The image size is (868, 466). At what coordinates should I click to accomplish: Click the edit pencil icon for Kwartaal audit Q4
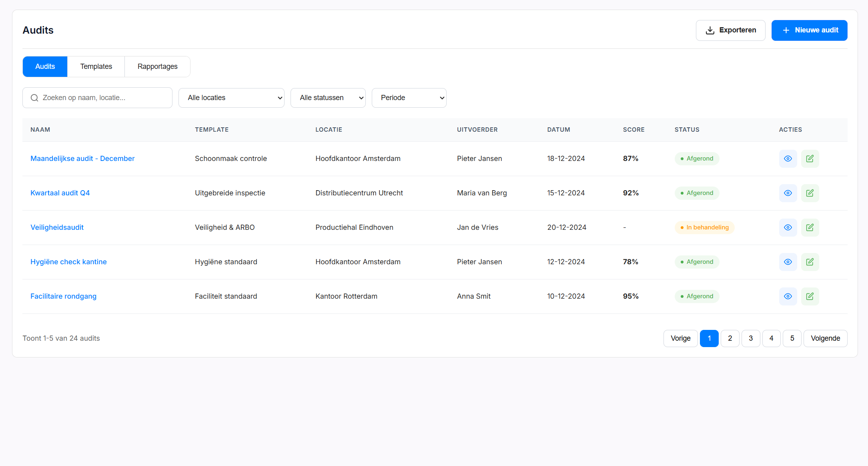click(x=810, y=193)
